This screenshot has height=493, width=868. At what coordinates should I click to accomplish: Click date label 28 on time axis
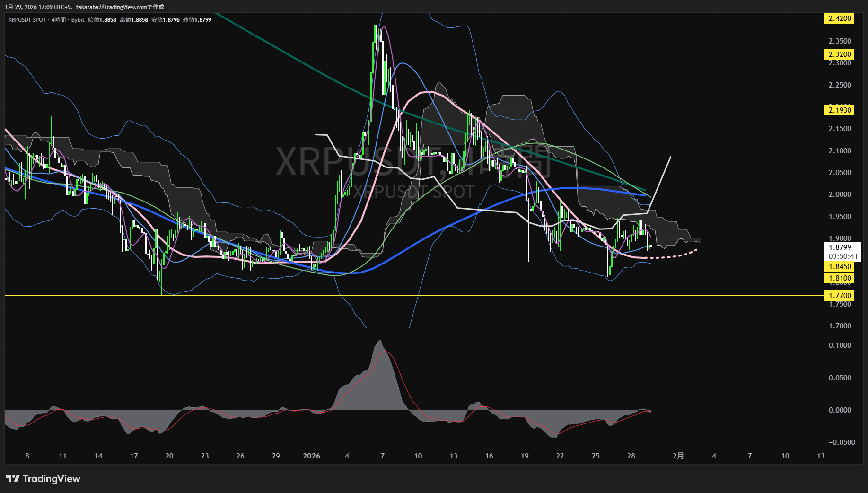[x=631, y=456]
